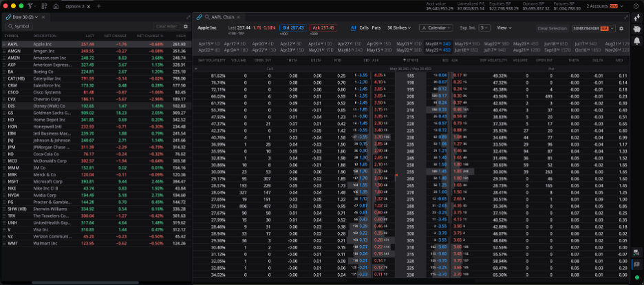Screen dimensions: 644x285
Task: Open the Dow 30 (2) watchlist dropdown
Action: point(25,17)
